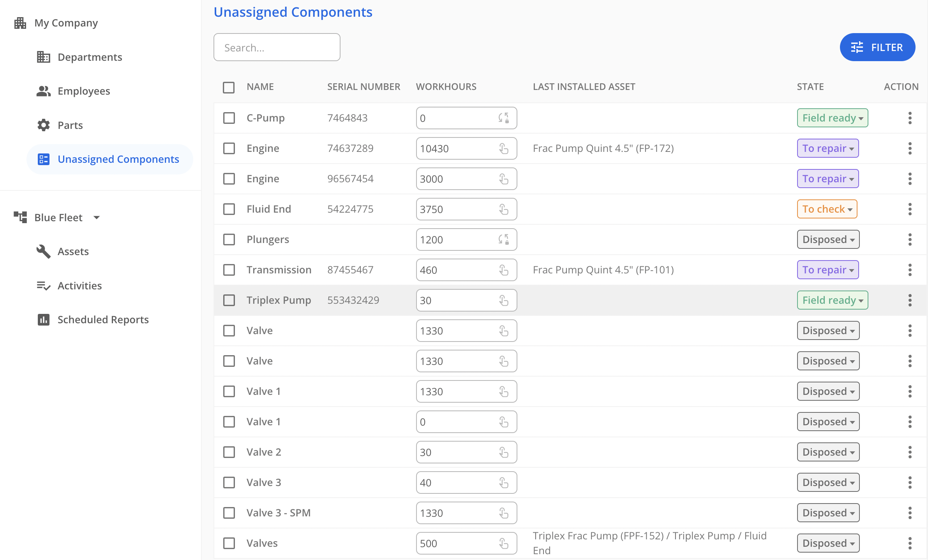Expand the Blue Fleet dropdown arrow
928x560 pixels.
coord(97,217)
